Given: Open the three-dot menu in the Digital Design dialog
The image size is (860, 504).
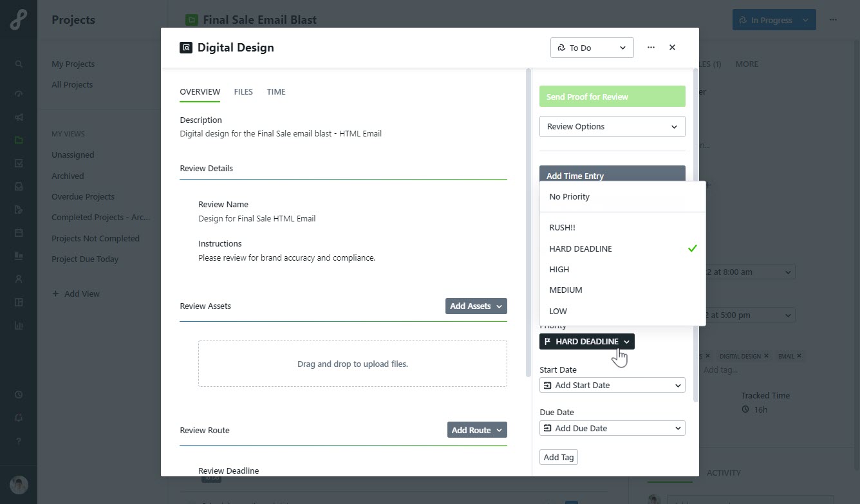Looking at the screenshot, I should 651,48.
